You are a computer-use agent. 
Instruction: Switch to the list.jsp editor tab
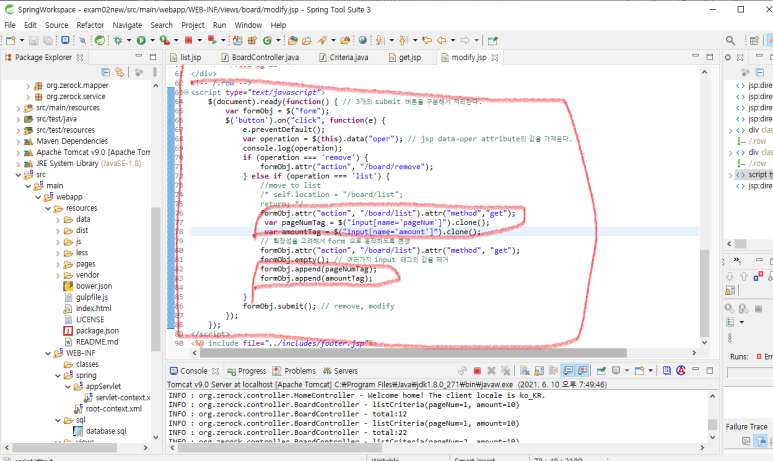[186, 58]
